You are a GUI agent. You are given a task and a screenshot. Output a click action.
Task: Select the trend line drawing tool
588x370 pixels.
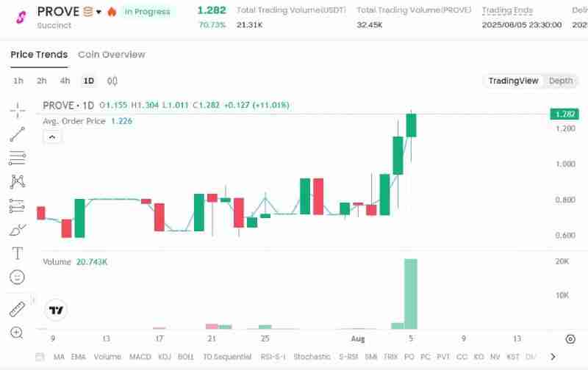pyautogui.click(x=17, y=134)
